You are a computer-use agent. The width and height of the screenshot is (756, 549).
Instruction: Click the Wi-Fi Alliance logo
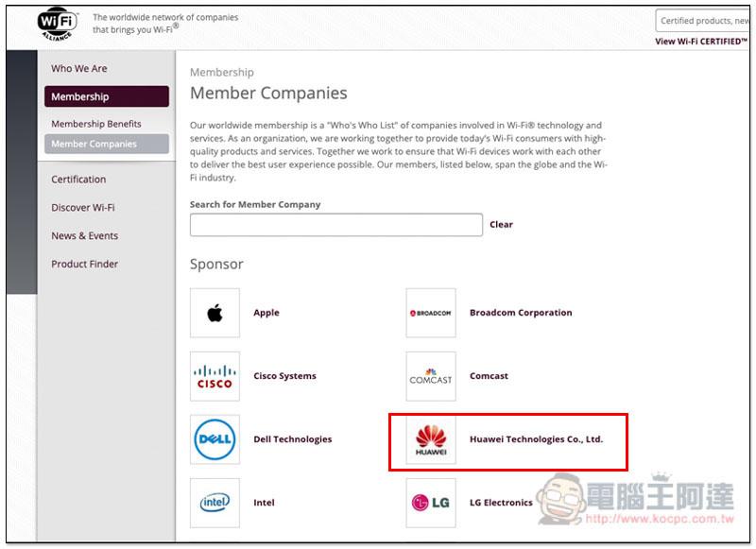coord(58,25)
